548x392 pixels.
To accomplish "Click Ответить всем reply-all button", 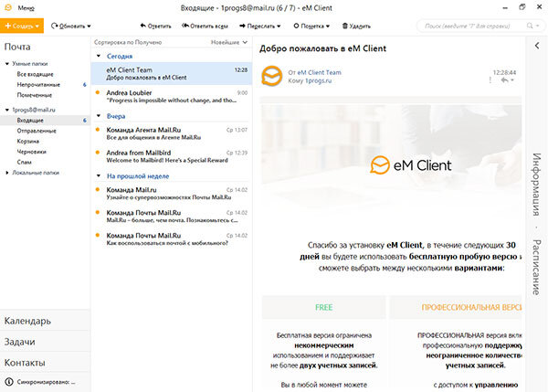I will [205, 26].
